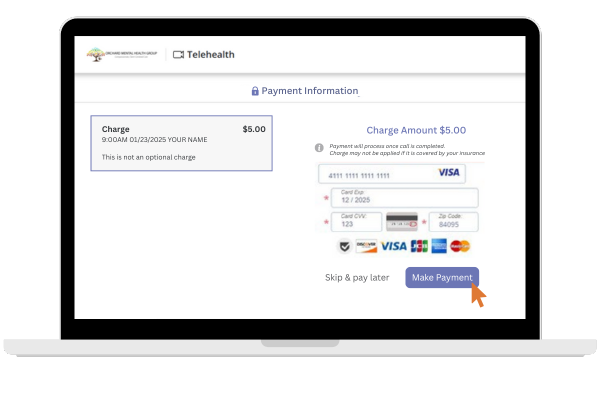Click the Discover card logo
Image resolution: width=600 pixels, height=400 pixels.
point(366,246)
